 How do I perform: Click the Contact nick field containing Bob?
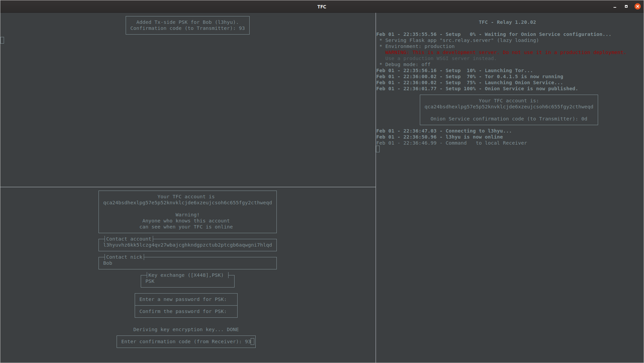pyautogui.click(x=188, y=263)
